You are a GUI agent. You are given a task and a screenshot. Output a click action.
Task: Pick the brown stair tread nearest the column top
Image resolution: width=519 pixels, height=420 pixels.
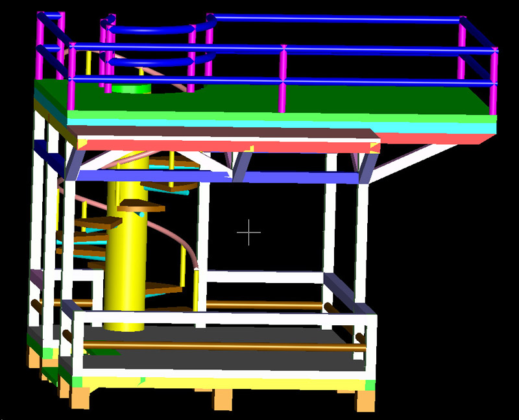click(139, 205)
